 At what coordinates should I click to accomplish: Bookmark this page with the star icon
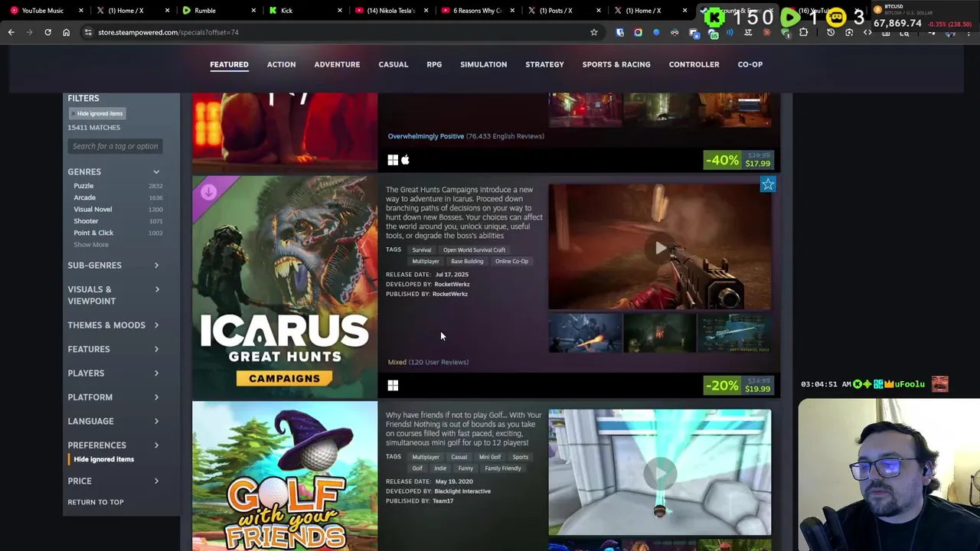pos(593,32)
